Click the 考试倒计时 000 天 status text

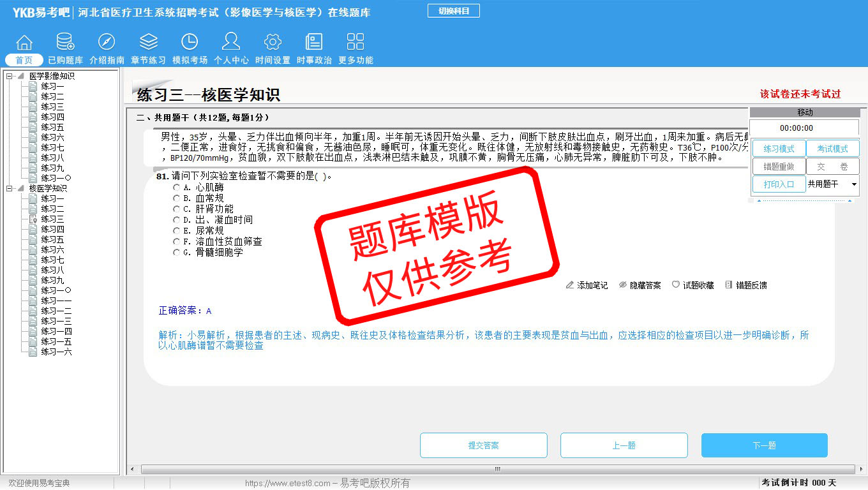(x=798, y=483)
